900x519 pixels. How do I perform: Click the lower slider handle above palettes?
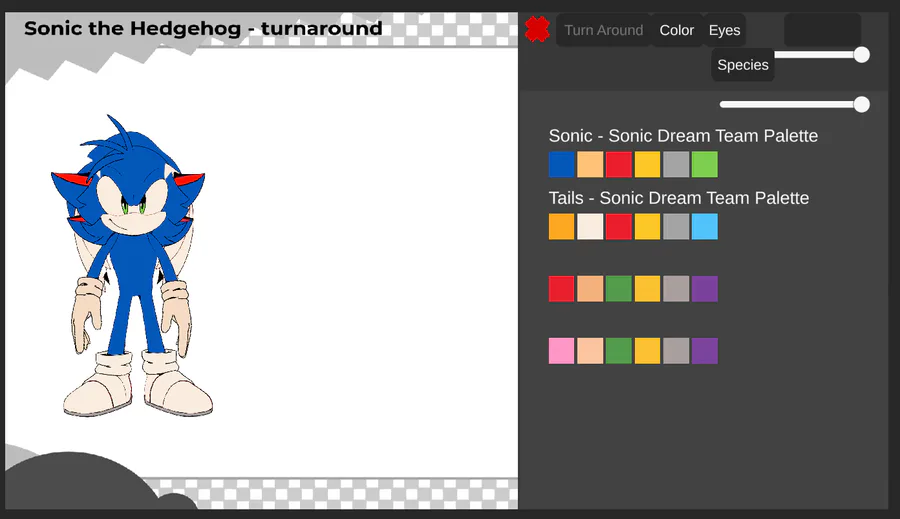coord(861,104)
